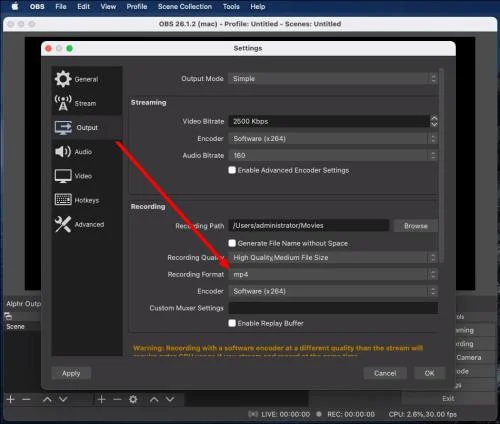
Task: Open the Audio speaker icon section
Action: tap(63, 151)
